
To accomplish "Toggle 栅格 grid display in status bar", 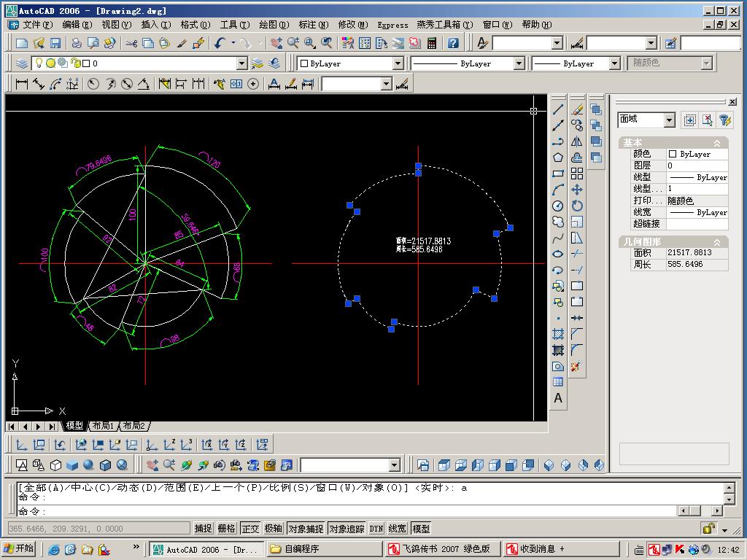I will [x=226, y=528].
